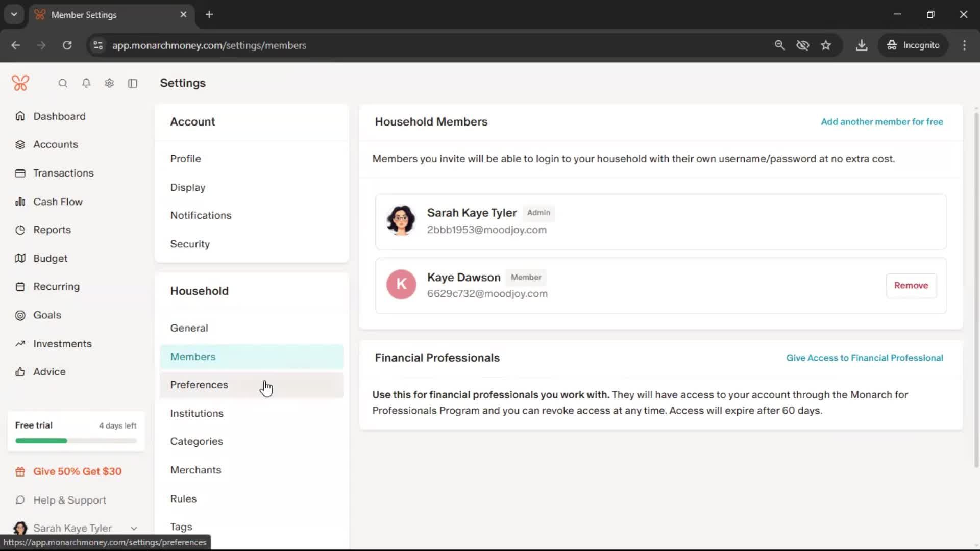The image size is (980, 551).
Task: Open Investments in sidebar
Action: (62, 344)
